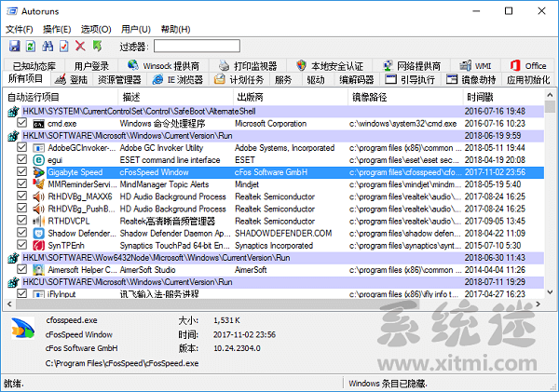Switch to the 驱动 tab

tap(316, 79)
